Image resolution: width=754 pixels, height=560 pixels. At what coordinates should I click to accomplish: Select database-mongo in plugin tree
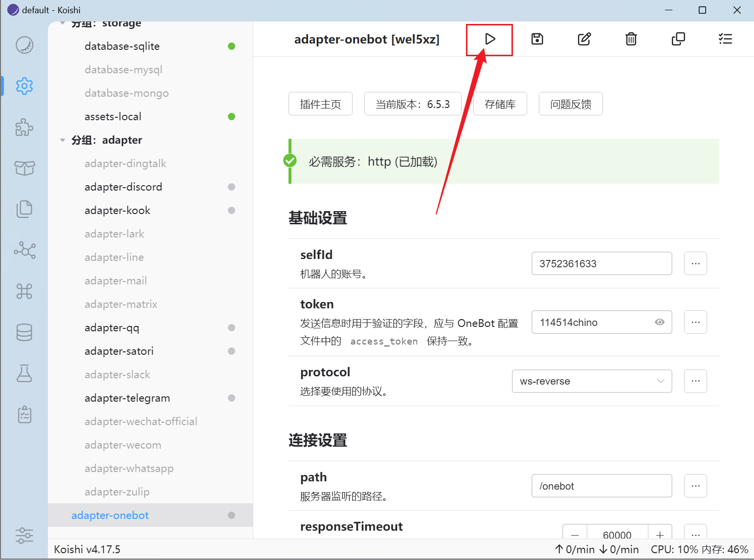[x=150, y=93]
